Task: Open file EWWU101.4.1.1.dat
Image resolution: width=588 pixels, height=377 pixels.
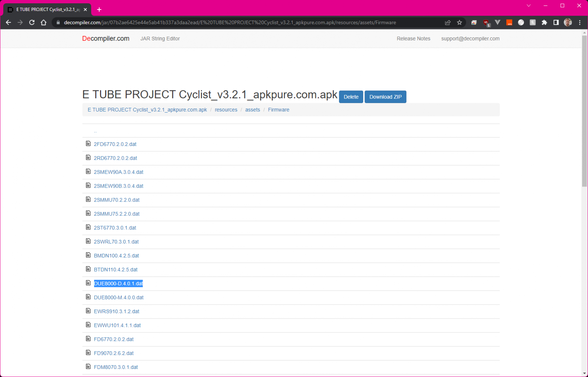Action: point(117,326)
